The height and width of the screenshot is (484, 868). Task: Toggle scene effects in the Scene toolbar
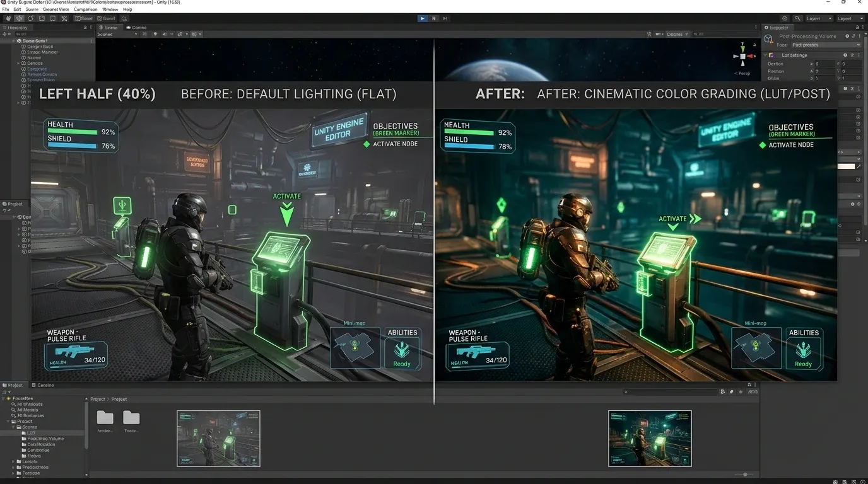coord(180,34)
